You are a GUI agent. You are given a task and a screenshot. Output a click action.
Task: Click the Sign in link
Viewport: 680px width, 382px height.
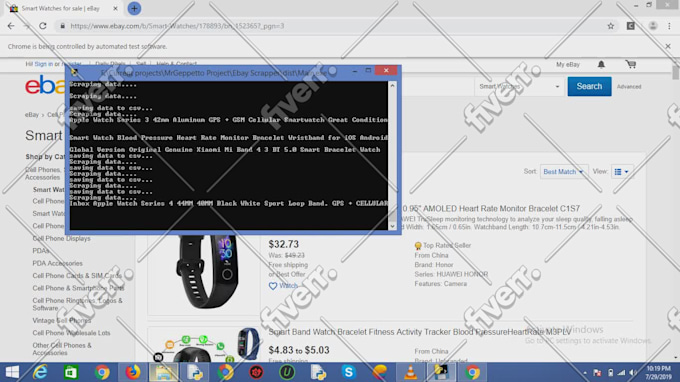pyautogui.click(x=43, y=64)
